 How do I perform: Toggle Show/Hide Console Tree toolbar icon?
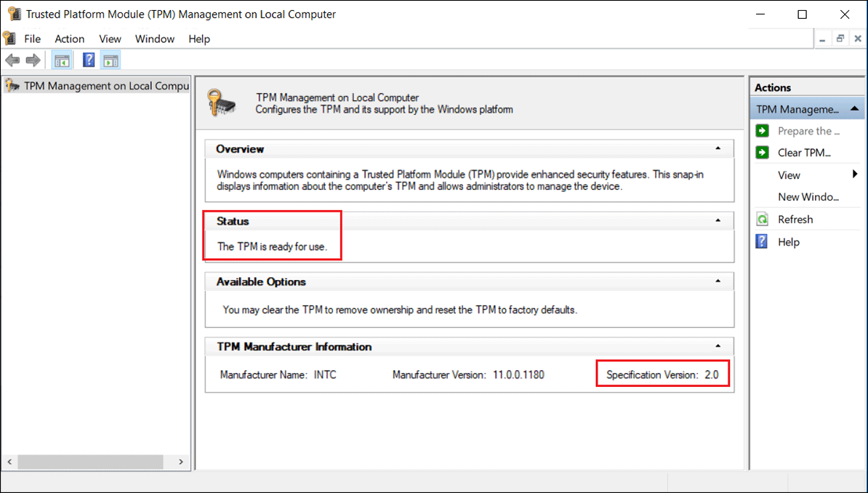point(62,60)
